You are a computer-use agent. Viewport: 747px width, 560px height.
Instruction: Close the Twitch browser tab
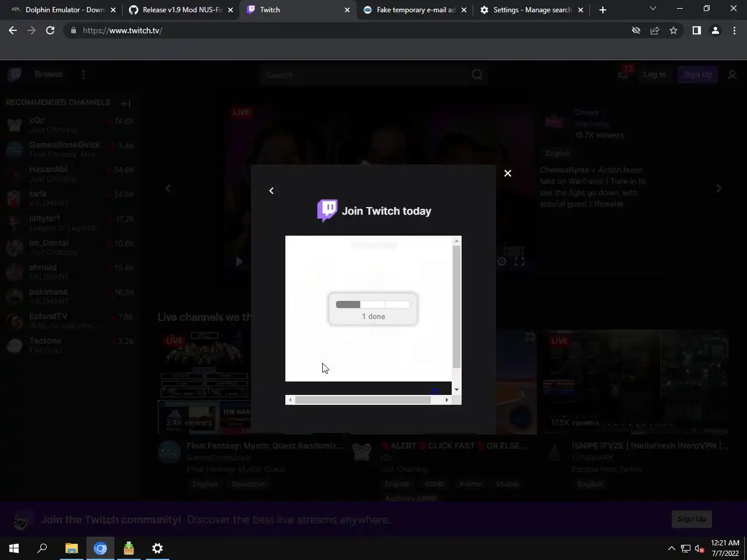click(x=347, y=10)
